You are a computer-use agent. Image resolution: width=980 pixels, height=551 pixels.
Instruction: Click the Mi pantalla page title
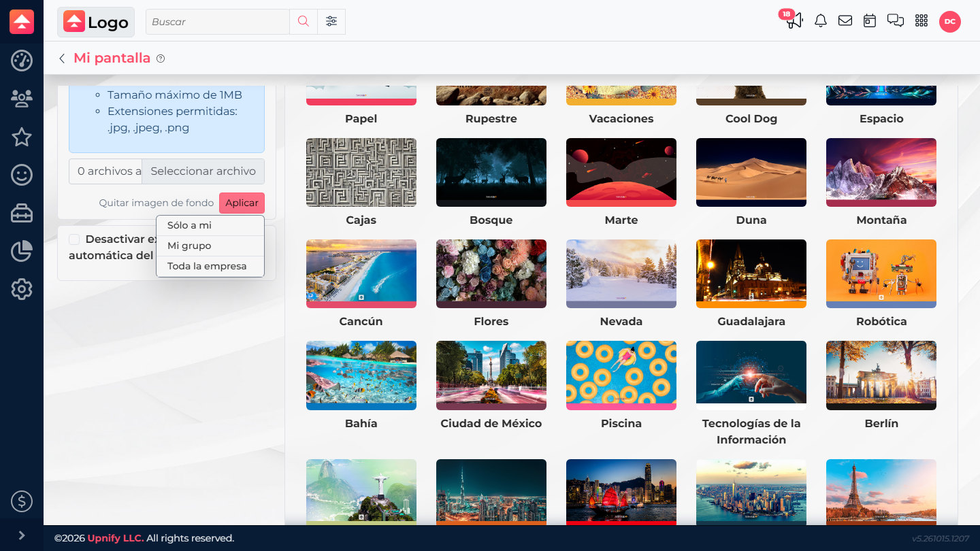point(112,58)
